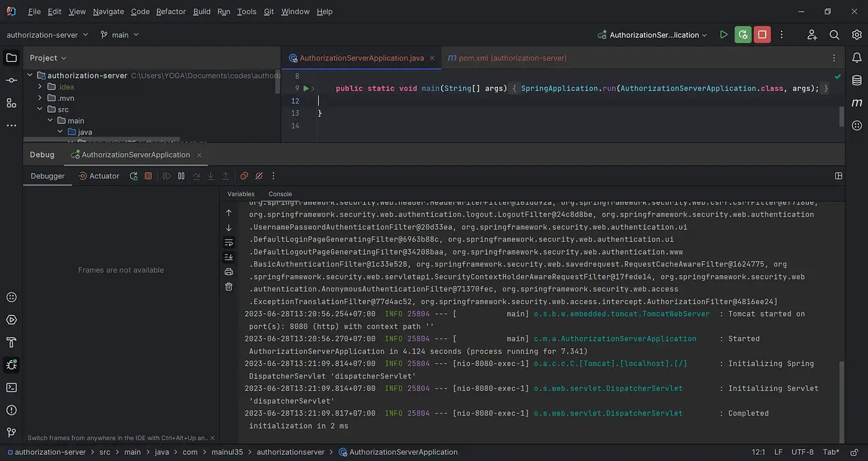The height and width of the screenshot is (461, 868).
Task: Open the Maven tool window
Action: click(857, 103)
